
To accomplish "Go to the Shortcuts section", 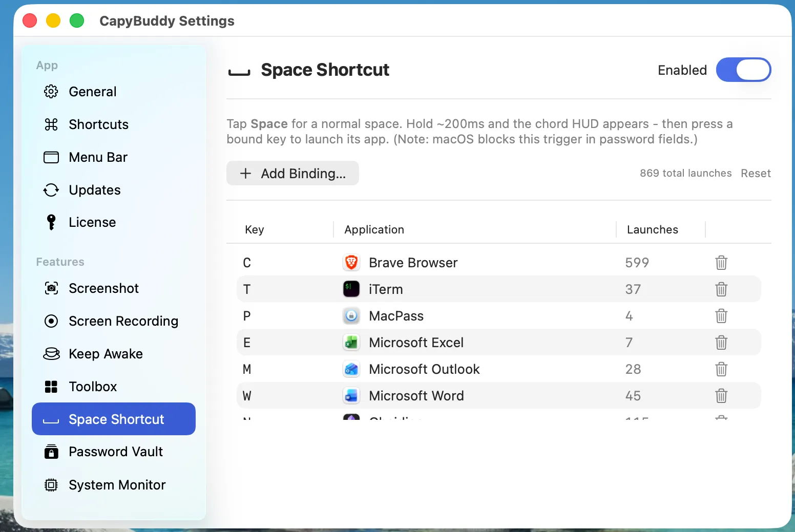I will point(114,124).
